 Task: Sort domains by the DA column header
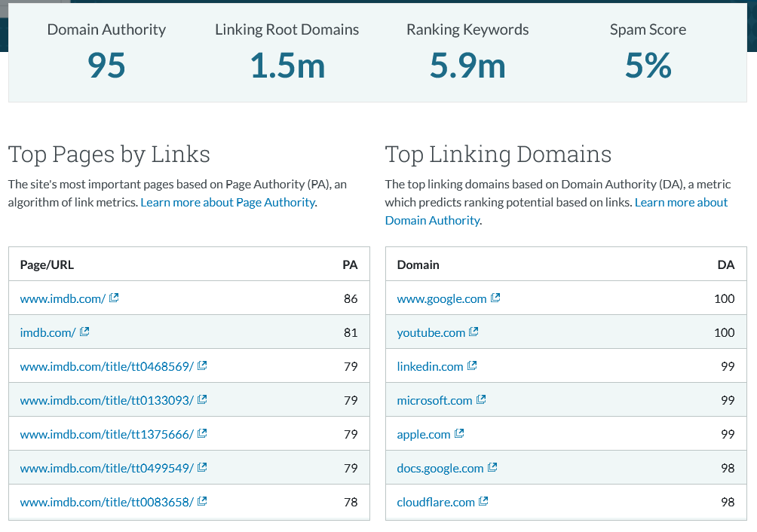(726, 264)
